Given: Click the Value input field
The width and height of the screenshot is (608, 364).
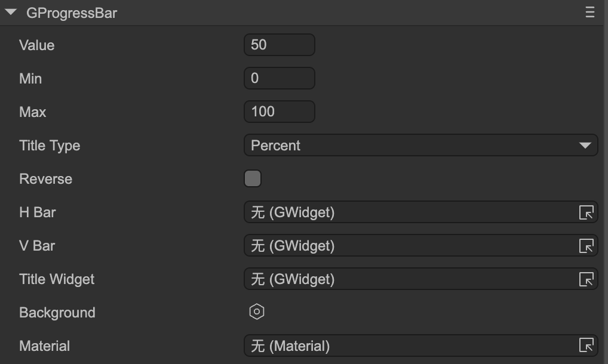Looking at the screenshot, I should [279, 45].
